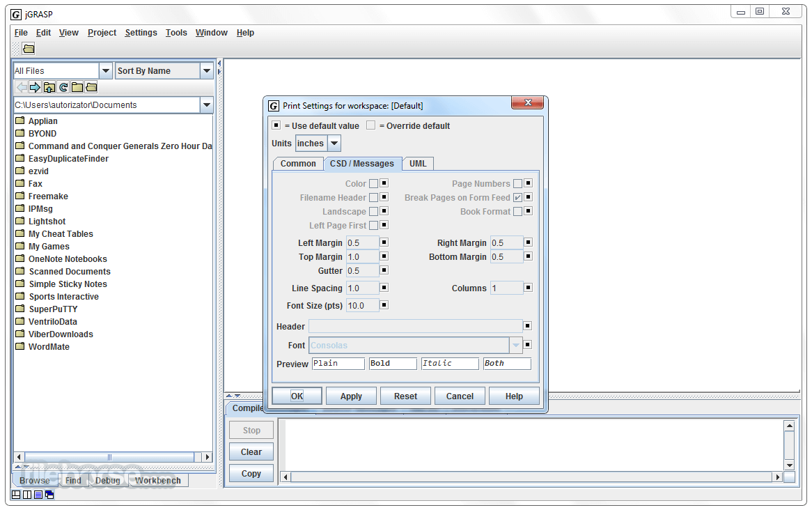Image resolution: width=812 pixels, height=510 pixels.
Task: Select the stacked horizontal lines layout icon
Action: click(38, 495)
